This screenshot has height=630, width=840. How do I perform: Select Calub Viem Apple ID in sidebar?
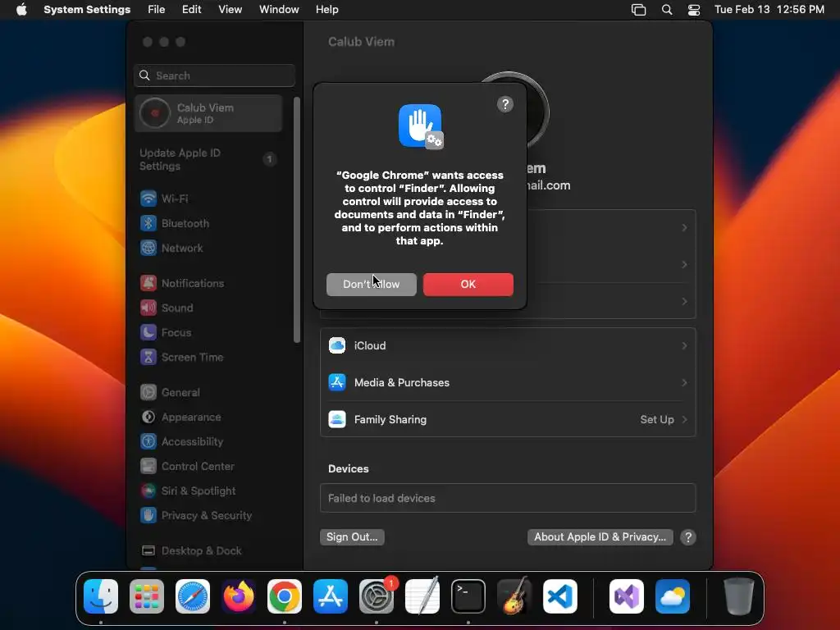tap(208, 113)
